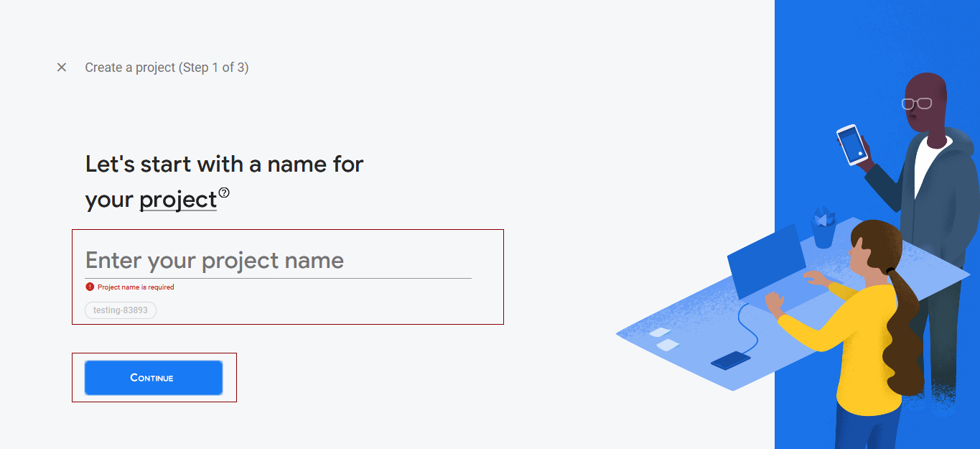This screenshot has height=449, width=980.
Task: Focus the project name input field
Action: pos(278,260)
